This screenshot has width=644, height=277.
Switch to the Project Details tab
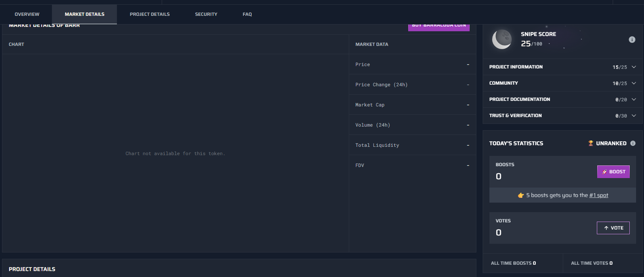point(150,14)
